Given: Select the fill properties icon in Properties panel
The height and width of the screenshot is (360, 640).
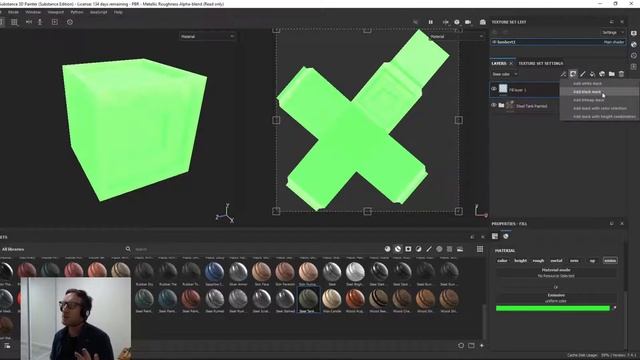Looking at the screenshot, I should 495,236.
